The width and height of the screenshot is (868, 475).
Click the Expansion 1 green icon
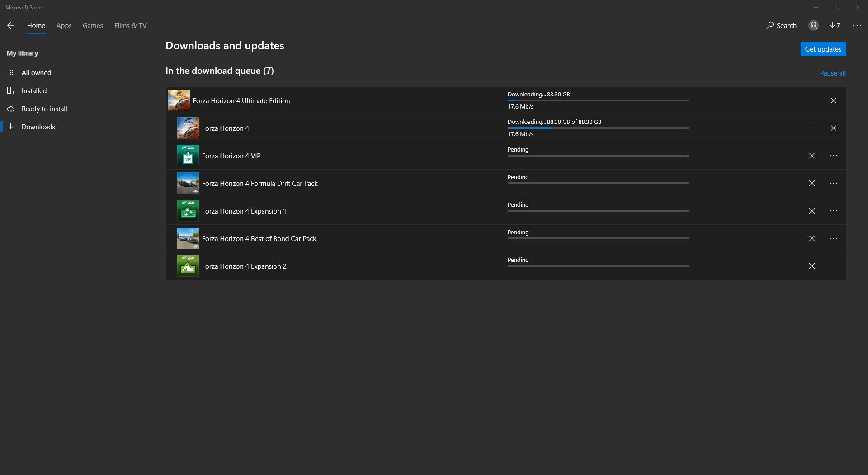pyautogui.click(x=188, y=211)
